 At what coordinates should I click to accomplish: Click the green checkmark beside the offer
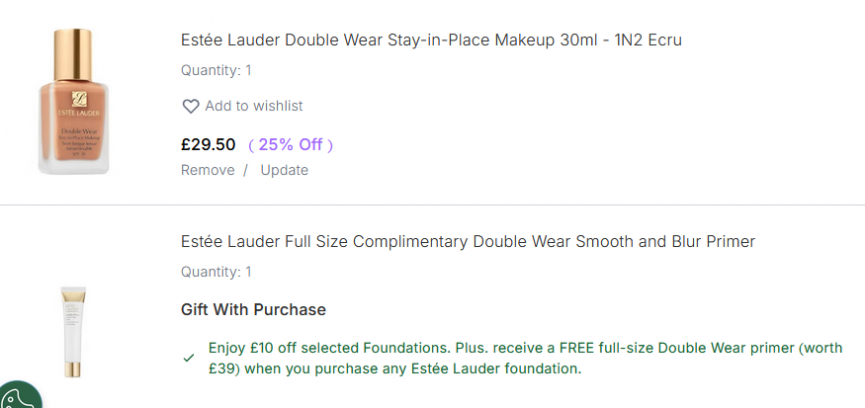pos(189,357)
